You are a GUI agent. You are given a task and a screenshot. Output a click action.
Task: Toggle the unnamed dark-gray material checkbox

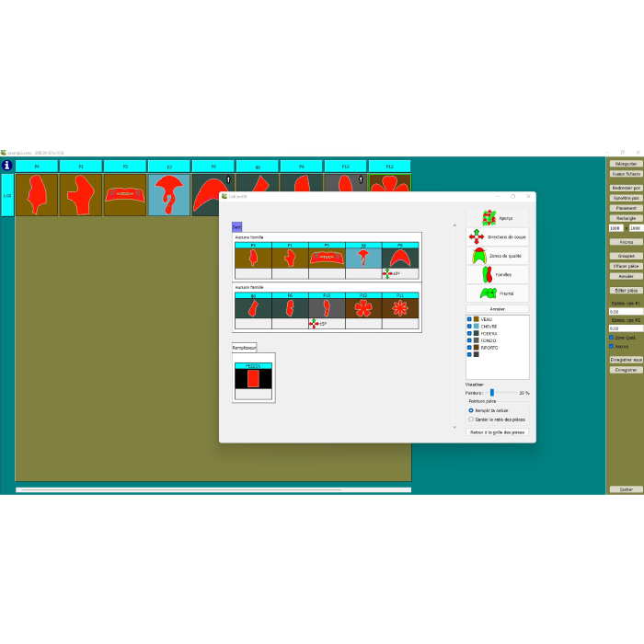click(469, 354)
